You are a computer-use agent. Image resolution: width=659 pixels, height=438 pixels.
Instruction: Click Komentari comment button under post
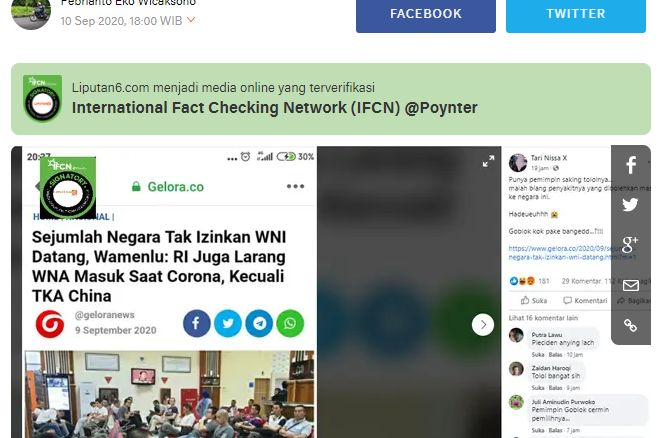pyautogui.click(x=585, y=301)
